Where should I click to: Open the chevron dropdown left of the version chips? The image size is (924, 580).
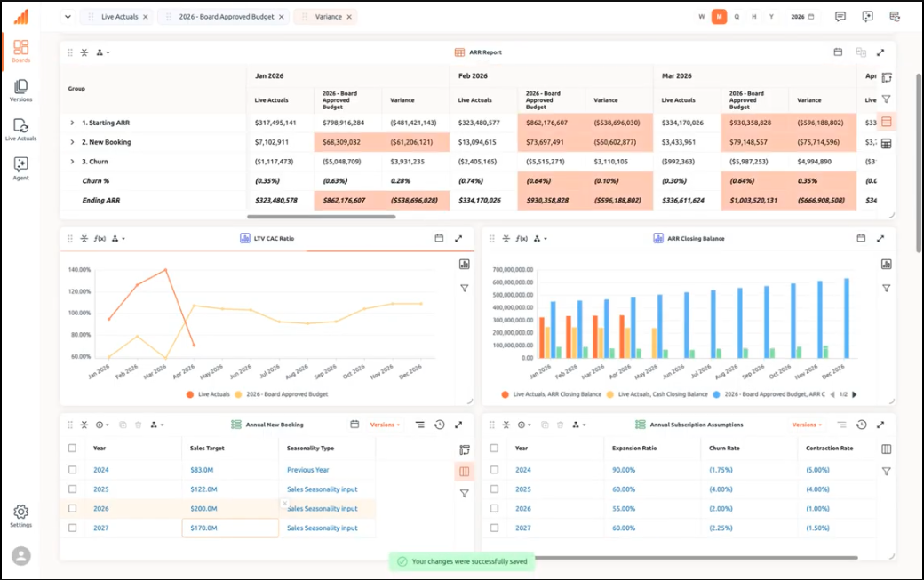tap(68, 17)
